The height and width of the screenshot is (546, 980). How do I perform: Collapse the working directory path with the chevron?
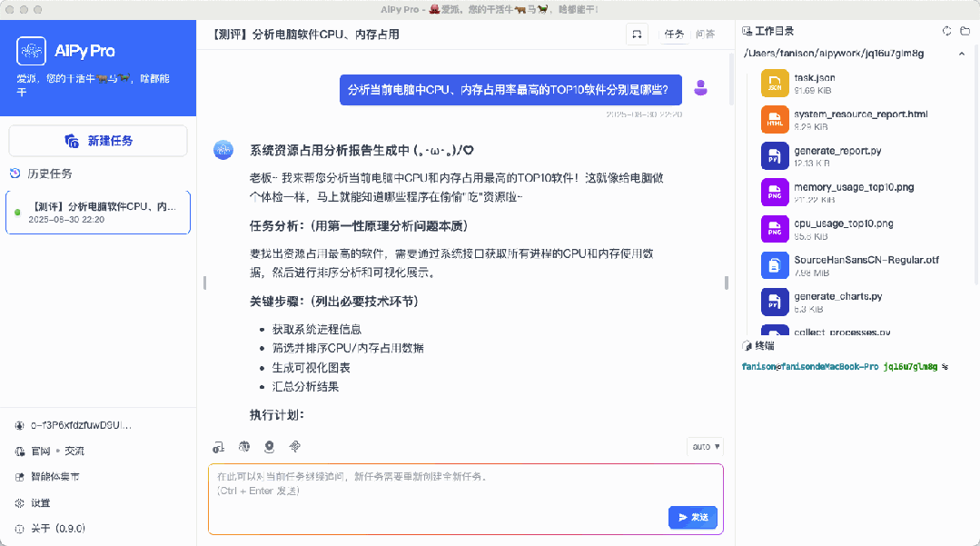click(x=961, y=53)
